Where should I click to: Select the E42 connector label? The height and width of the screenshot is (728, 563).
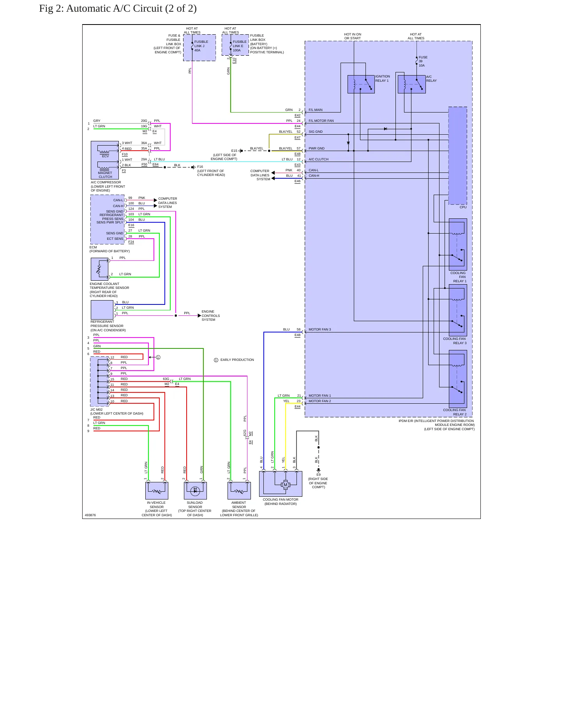pyautogui.click(x=298, y=116)
